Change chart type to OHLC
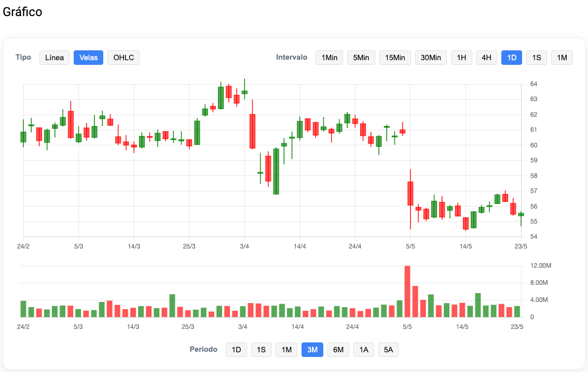588x372 pixels. pyautogui.click(x=123, y=57)
